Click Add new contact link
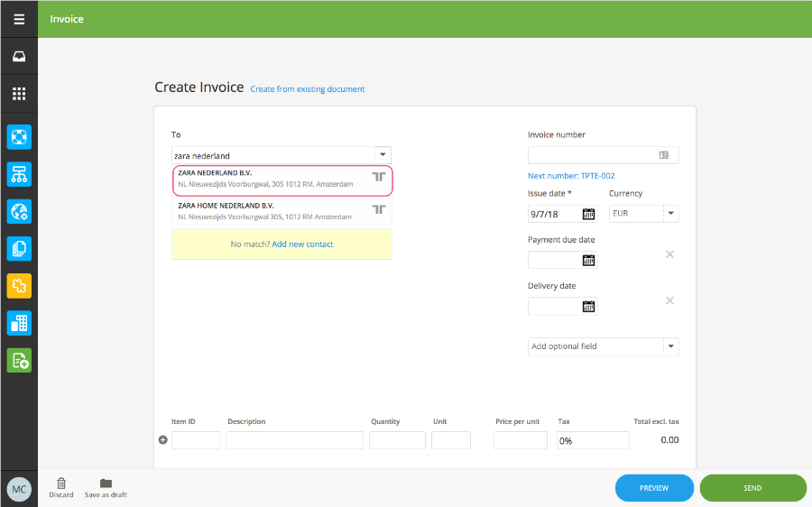Image resolution: width=812 pixels, height=507 pixels. tap(302, 244)
